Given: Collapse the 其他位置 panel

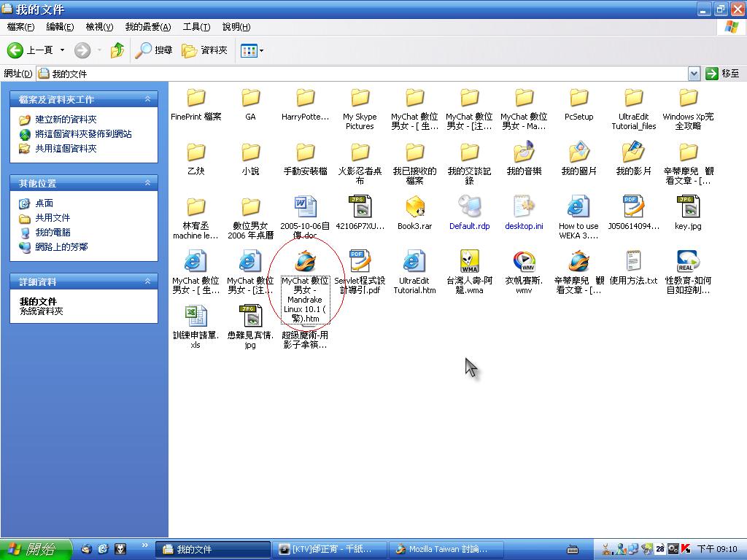Looking at the screenshot, I should point(147,183).
